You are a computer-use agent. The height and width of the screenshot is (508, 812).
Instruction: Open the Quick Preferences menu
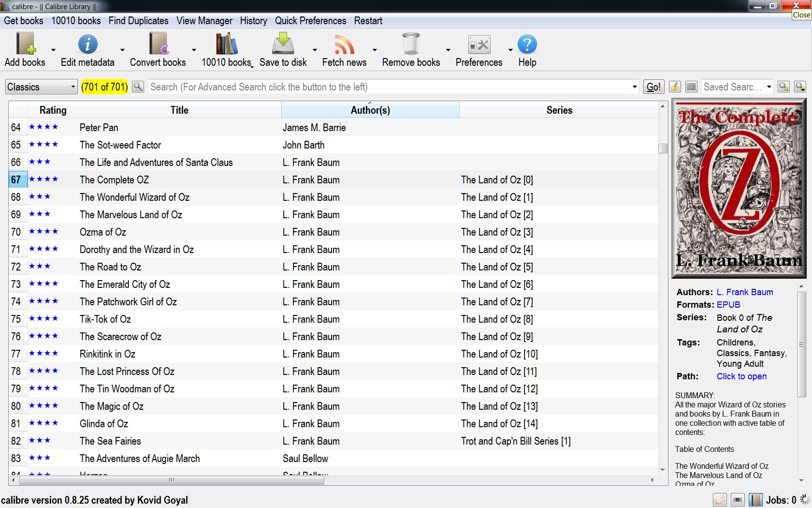(x=310, y=21)
